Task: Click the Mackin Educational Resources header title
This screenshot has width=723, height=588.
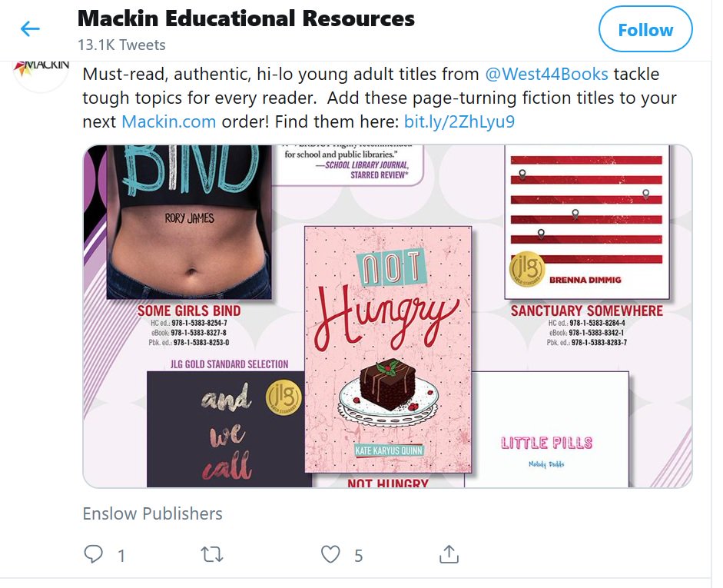Action: coord(246,18)
